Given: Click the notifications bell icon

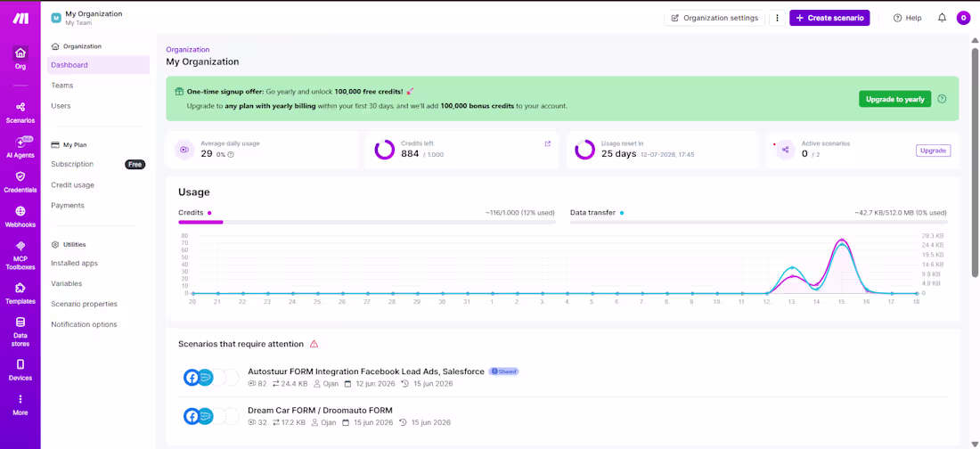Looking at the screenshot, I should click(x=942, y=18).
